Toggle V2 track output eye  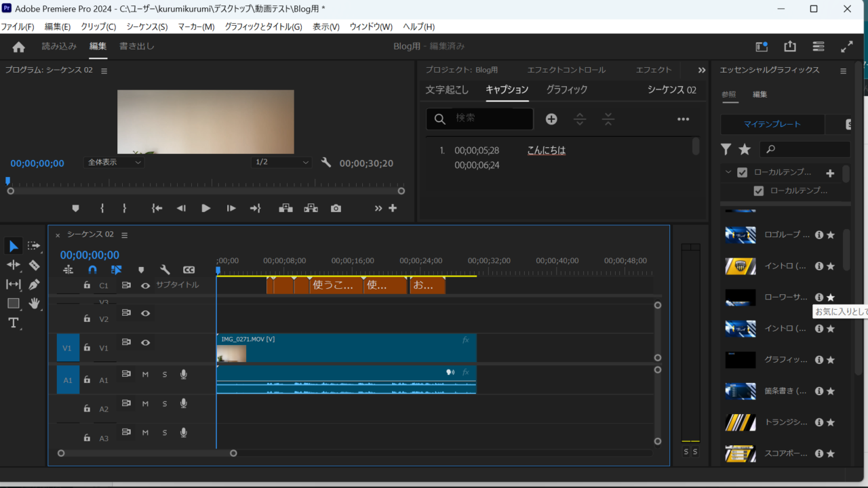pos(145,313)
